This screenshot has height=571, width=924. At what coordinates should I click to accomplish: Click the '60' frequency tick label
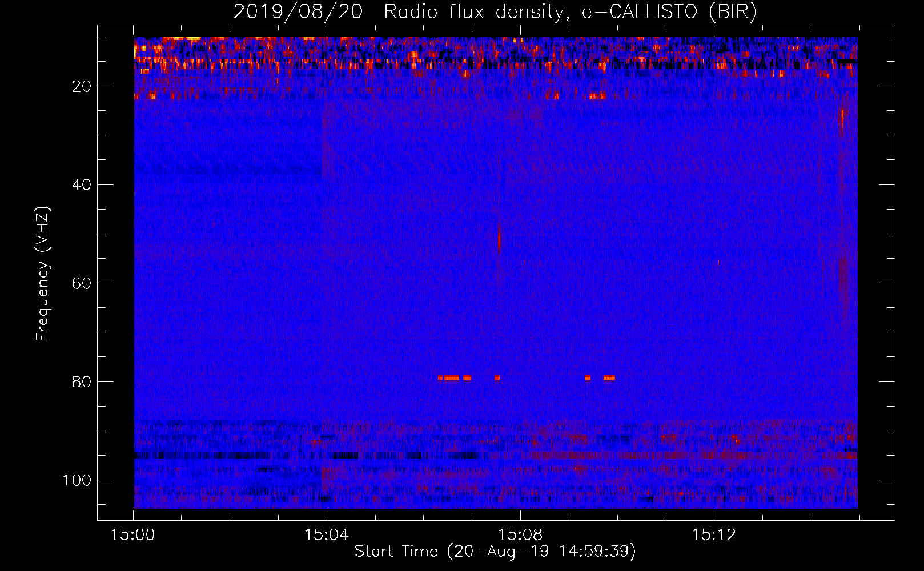click(82, 283)
